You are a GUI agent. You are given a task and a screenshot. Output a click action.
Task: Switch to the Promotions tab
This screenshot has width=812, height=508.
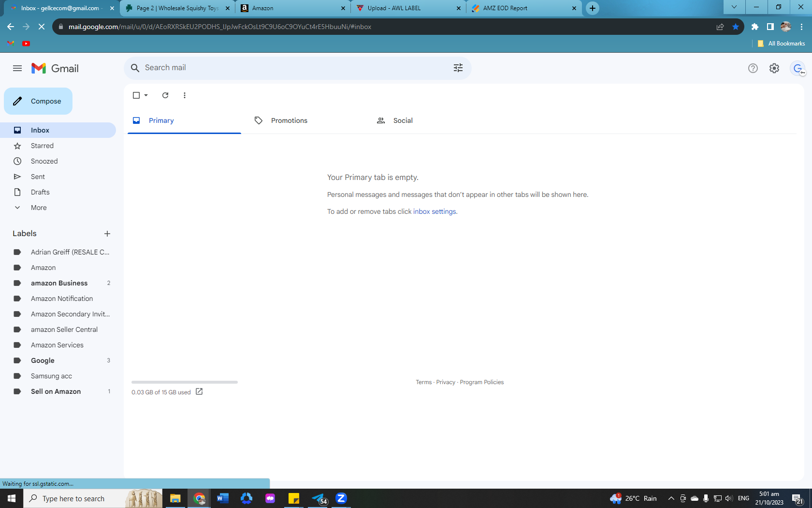tap(306, 120)
